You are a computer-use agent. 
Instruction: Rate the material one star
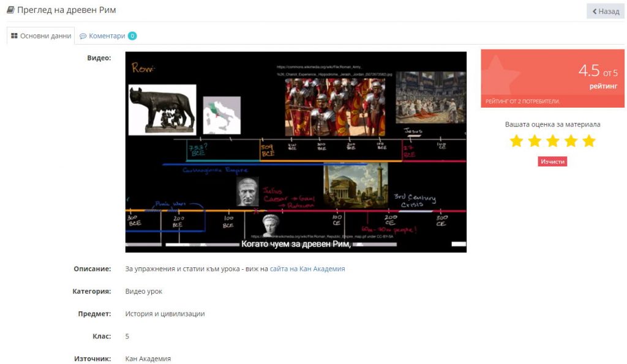pos(516,141)
